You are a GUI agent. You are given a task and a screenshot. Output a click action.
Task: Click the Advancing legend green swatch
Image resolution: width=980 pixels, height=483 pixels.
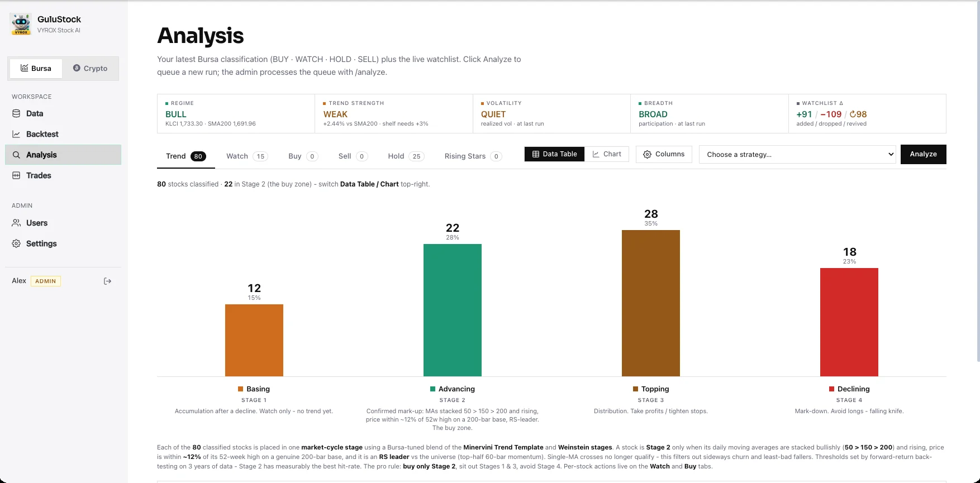coord(432,389)
